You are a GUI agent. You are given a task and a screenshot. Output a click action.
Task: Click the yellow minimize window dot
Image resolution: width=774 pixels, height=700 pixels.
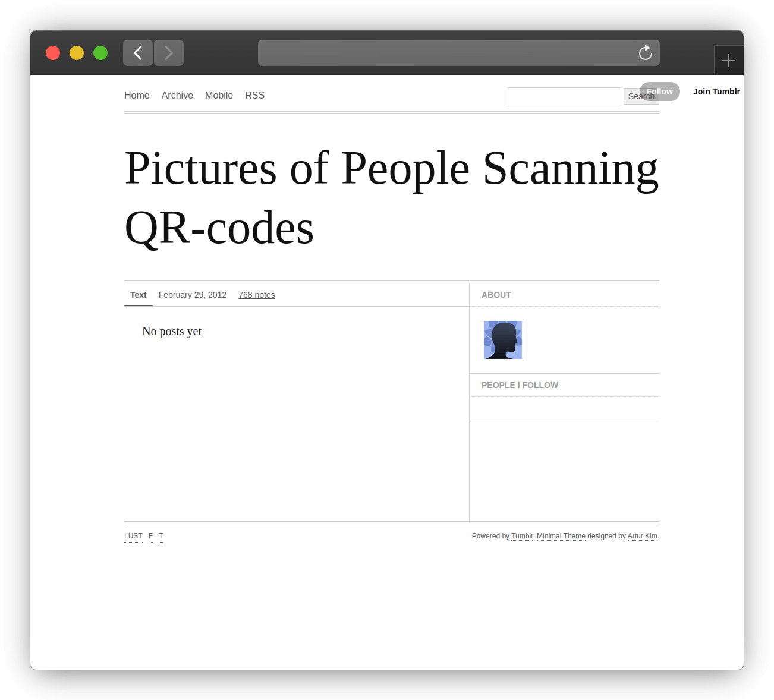coord(77,53)
